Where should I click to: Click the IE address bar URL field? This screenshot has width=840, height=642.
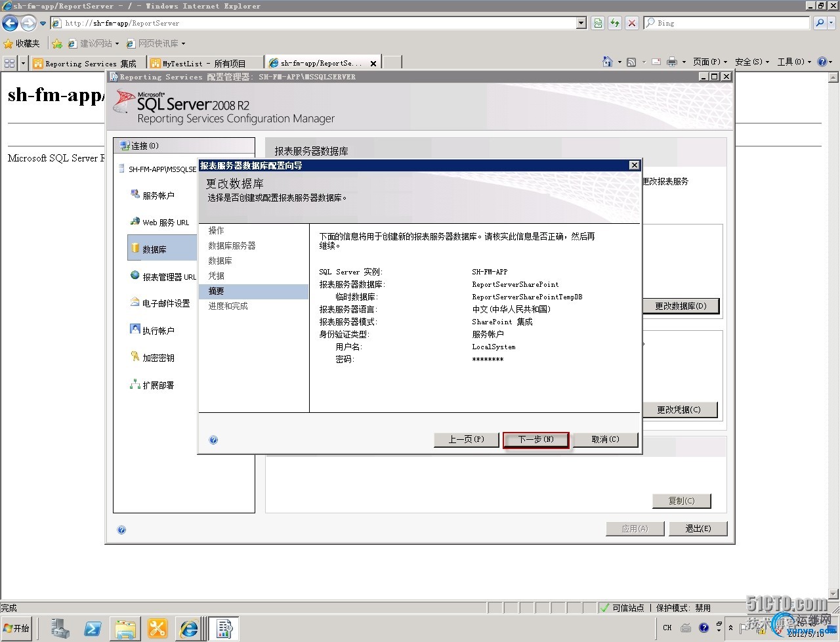point(313,23)
